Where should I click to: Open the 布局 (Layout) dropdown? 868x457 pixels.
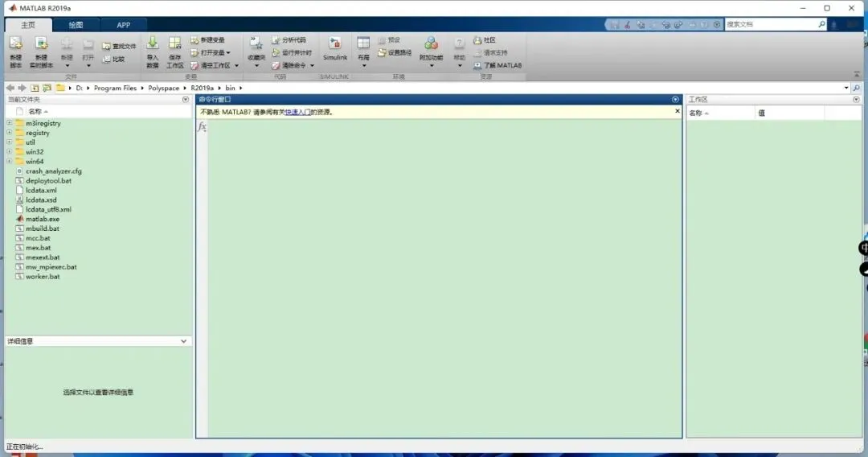point(364,65)
